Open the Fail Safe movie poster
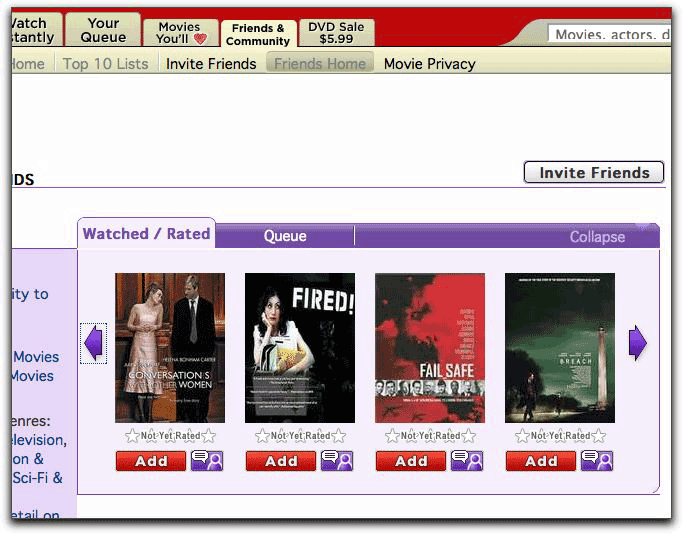The width and height of the screenshot is (683, 534). pos(430,348)
